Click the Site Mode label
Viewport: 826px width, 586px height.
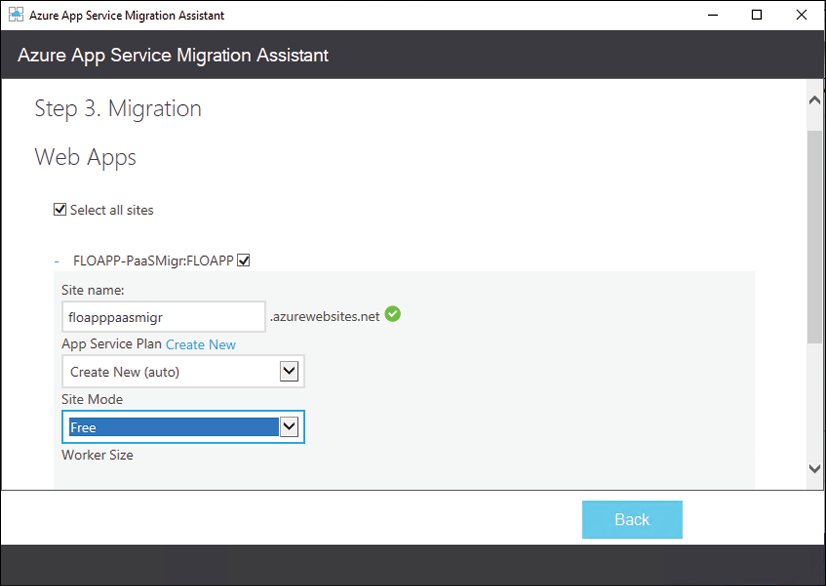pos(92,399)
